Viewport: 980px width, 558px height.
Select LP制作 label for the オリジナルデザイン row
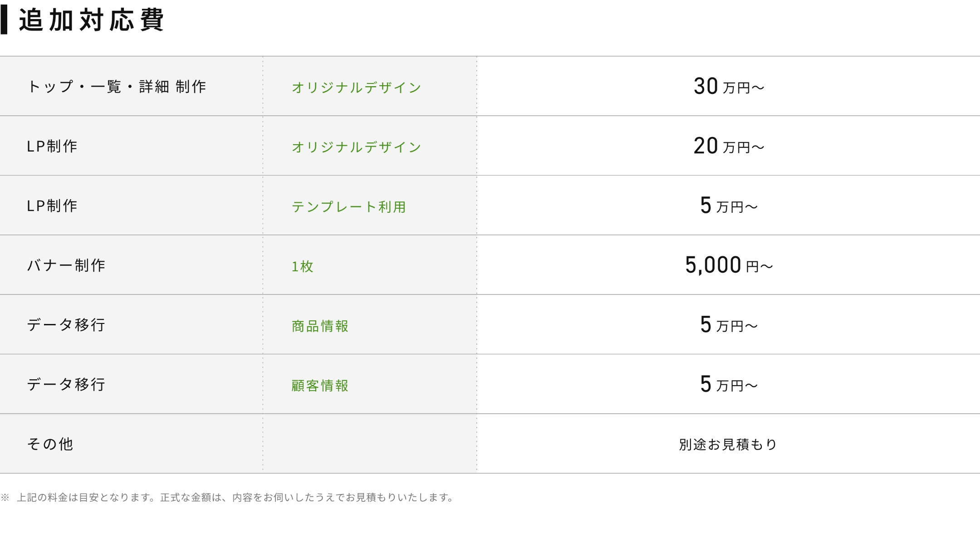[x=52, y=146]
